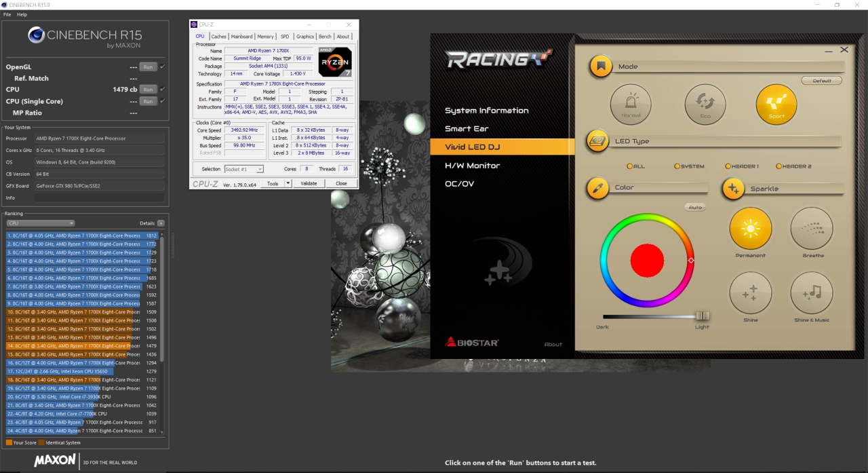Select the Shine sparkle effect
Viewport: 868px width, 473px height.
(x=750, y=293)
